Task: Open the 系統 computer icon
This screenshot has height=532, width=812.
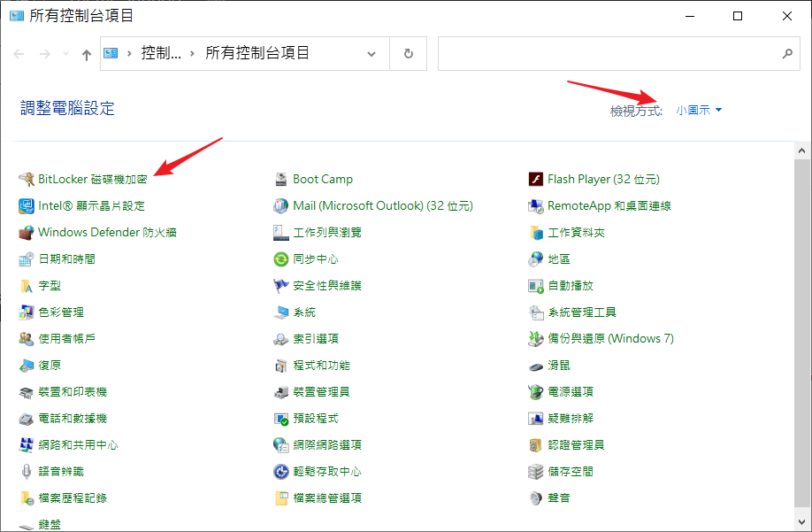Action: point(281,312)
